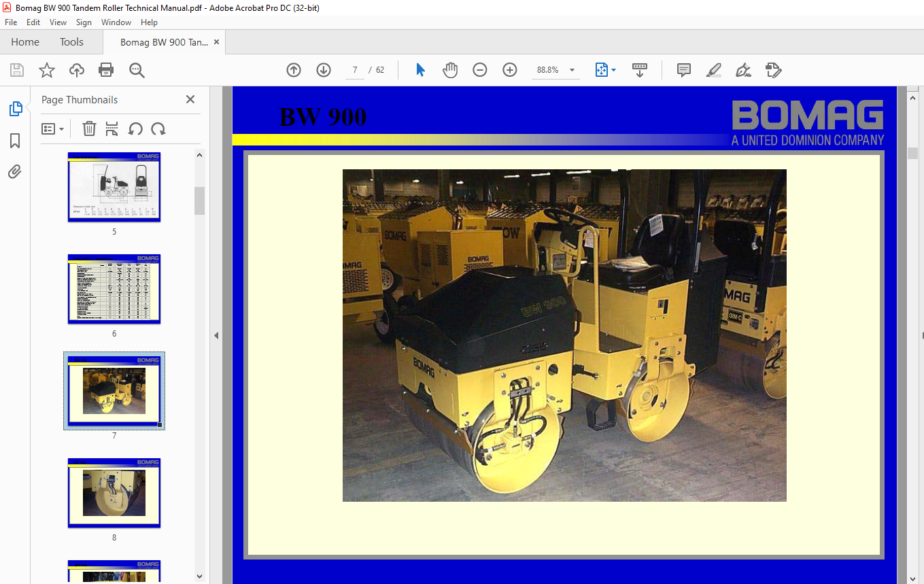
Task: Click the upload to cloud icon
Action: tap(77, 70)
